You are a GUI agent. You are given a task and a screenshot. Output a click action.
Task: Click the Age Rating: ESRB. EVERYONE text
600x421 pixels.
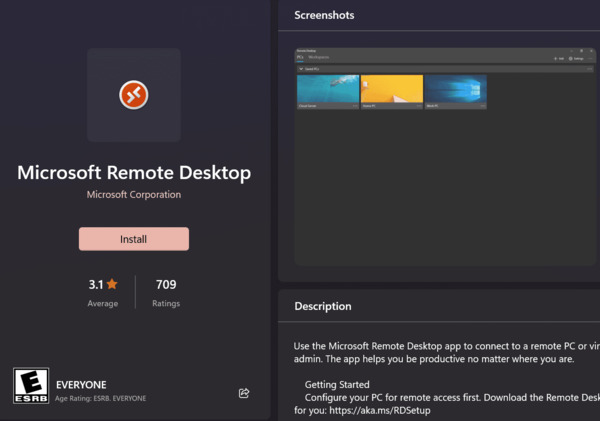101,398
